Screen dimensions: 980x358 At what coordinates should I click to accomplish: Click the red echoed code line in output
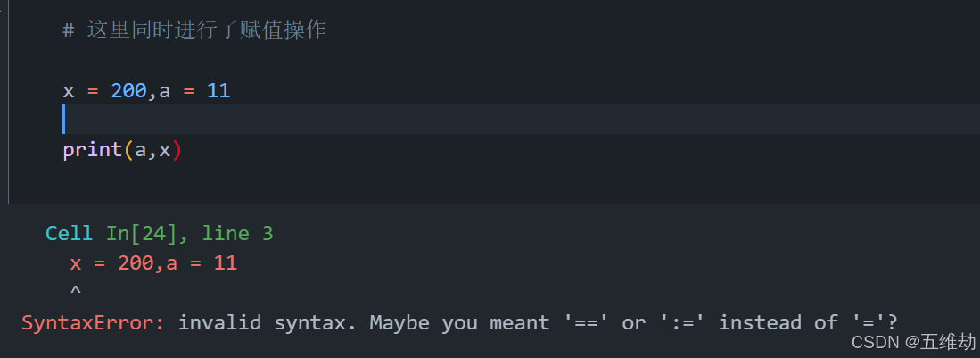152,262
